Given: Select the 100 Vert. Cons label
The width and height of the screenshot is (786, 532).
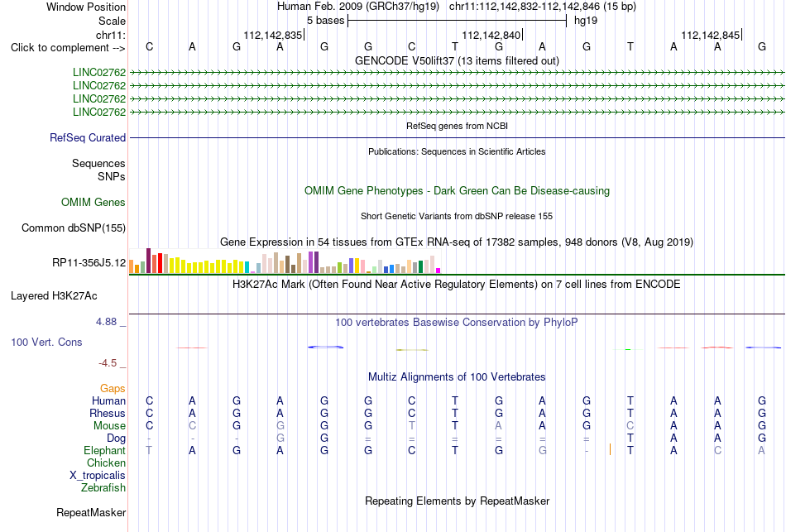Looking at the screenshot, I should click(46, 342).
